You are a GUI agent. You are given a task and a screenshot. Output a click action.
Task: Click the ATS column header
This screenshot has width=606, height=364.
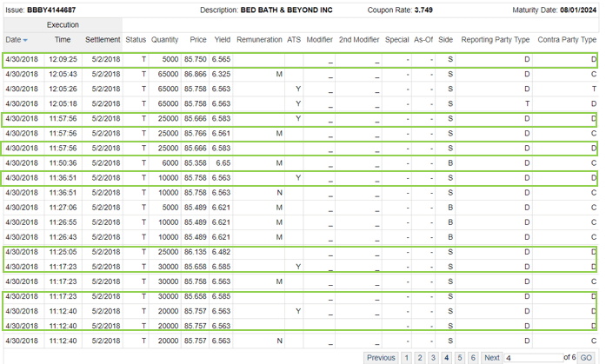294,40
